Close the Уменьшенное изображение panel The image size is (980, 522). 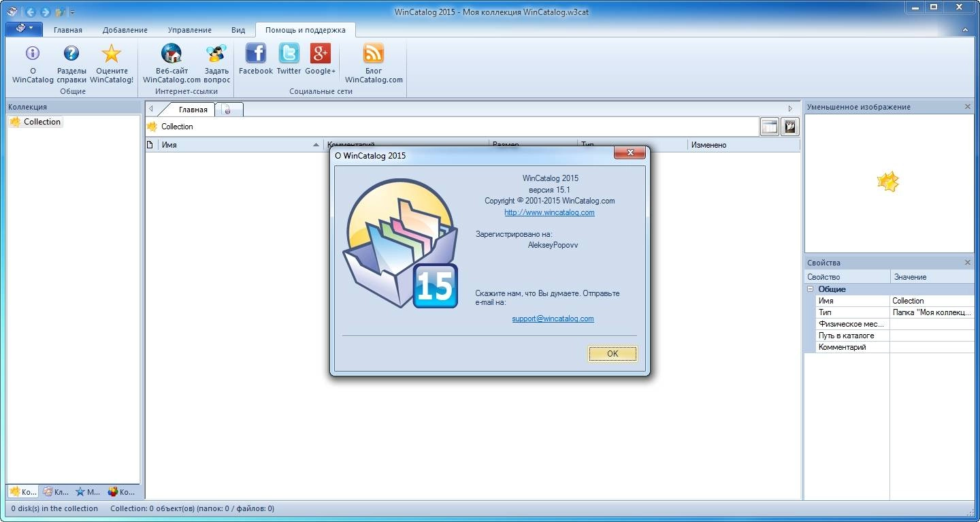tap(968, 107)
